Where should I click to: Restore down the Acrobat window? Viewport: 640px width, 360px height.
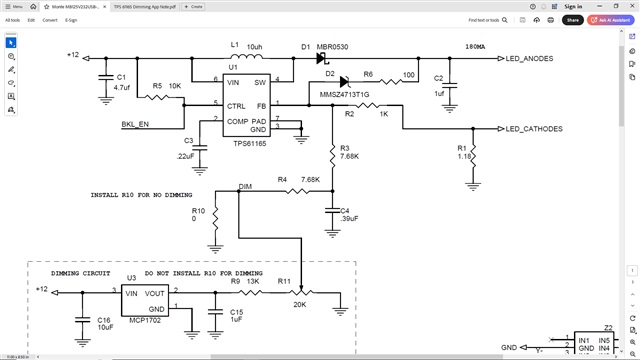click(x=616, y=7)
